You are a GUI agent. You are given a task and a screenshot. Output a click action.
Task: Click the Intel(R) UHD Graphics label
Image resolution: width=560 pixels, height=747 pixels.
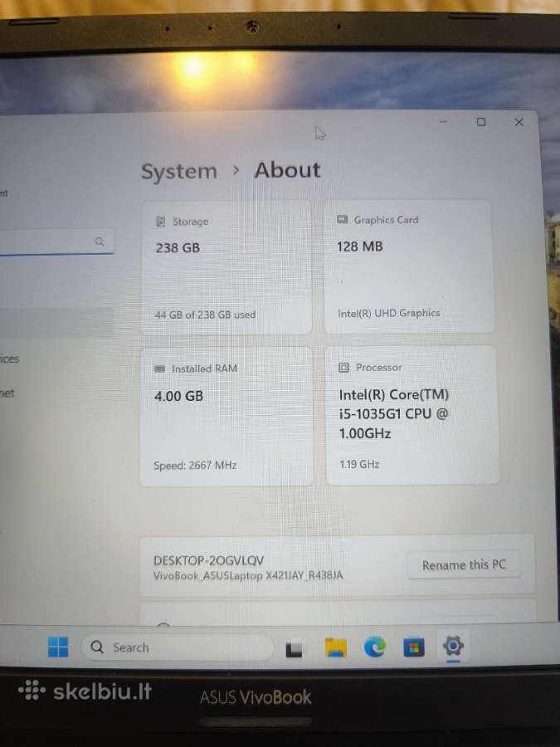[388, 313]
